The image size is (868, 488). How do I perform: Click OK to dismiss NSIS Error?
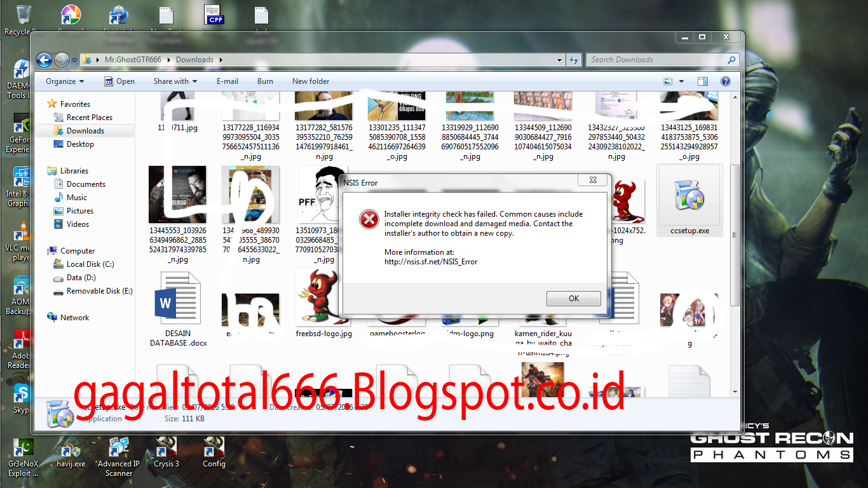point(573,298)
